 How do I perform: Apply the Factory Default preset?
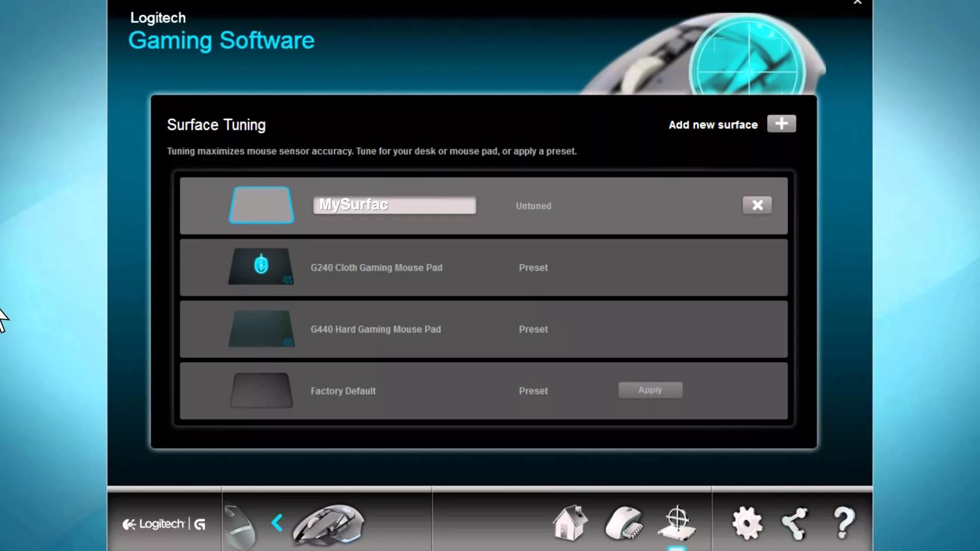tap(650, 390)
